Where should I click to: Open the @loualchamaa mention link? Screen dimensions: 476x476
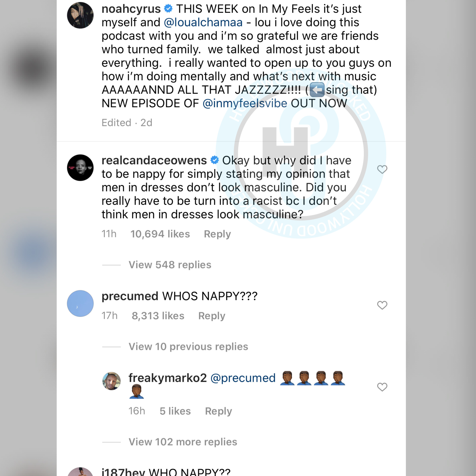pyautogui.click(x=203, y=22)
